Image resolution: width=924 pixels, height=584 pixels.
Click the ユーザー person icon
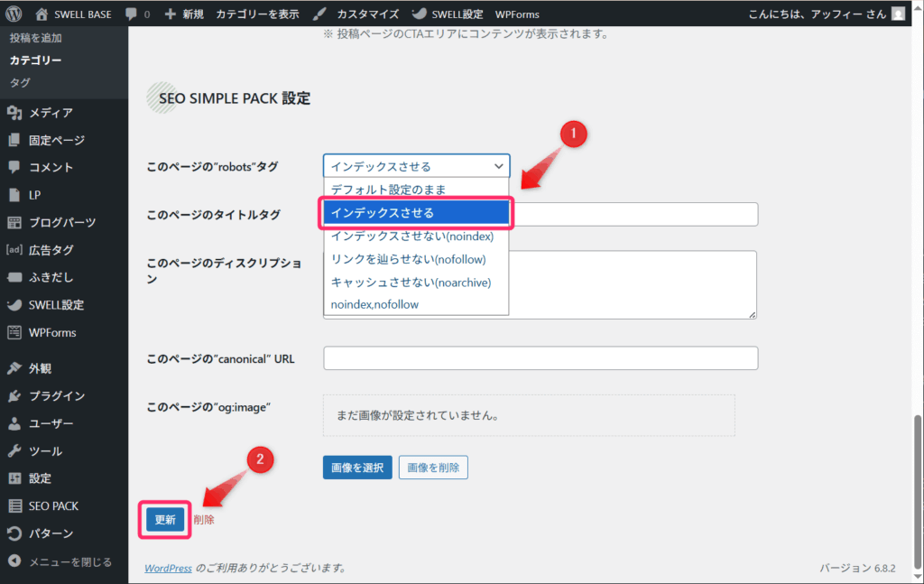14,423
